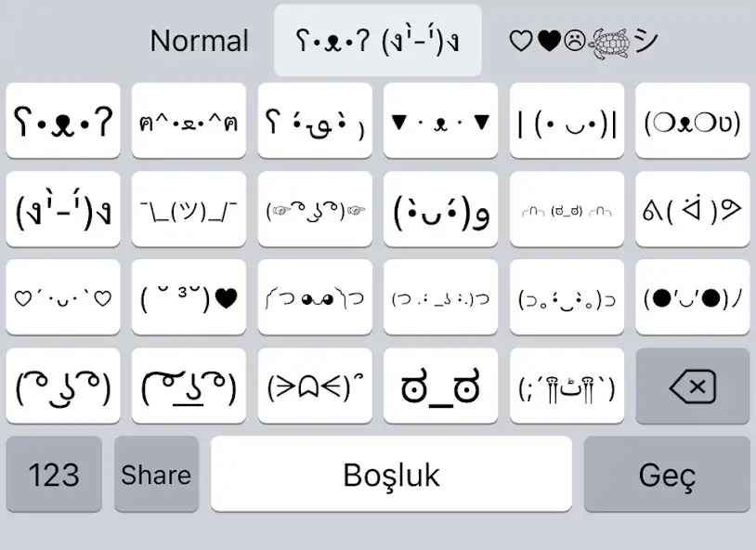756x550 pixels.
Task: Select the pointing fingers kaomoji
Action: click(314, 210)
